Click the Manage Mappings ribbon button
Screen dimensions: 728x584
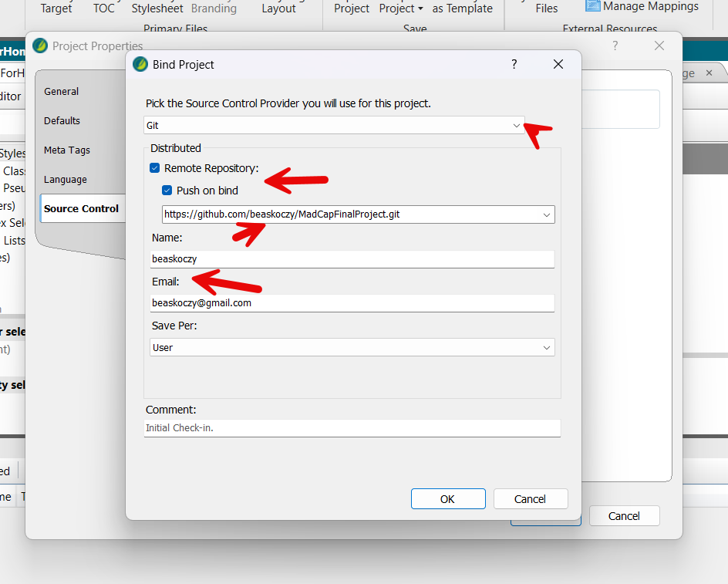642,6
